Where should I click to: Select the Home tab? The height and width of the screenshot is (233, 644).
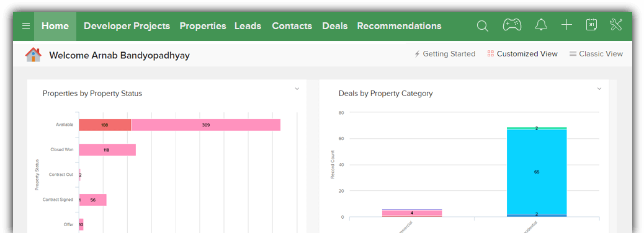point(55,26)
